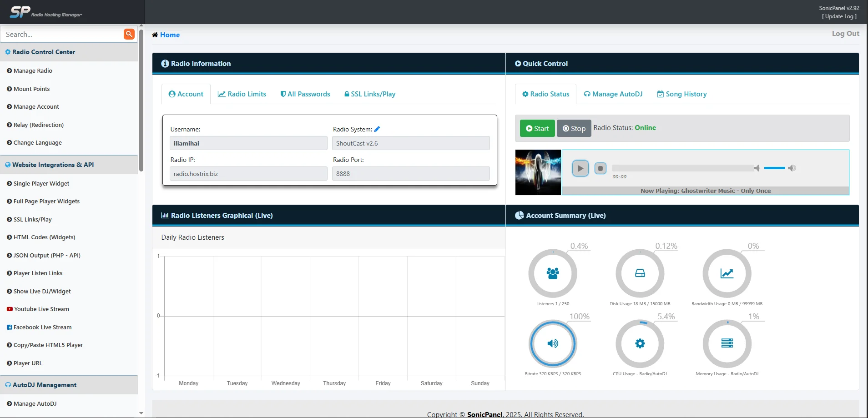Viewport: 868px width, 418px height.
Task: Click into the sidebar Search field
Action: tap(61, 35)
